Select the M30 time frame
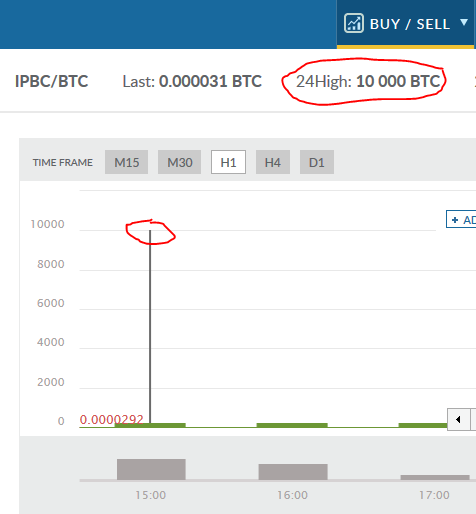This screenshot has width=476, height=514. tap(179, 162)
